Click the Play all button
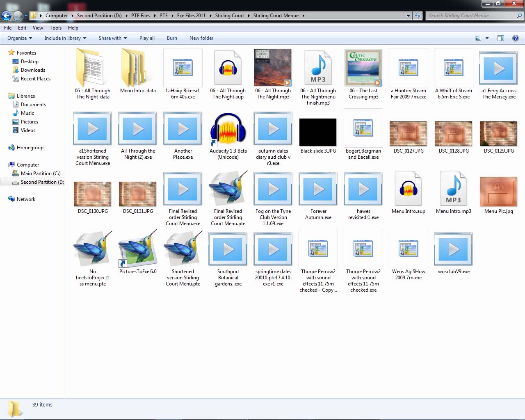 pos(147,38)
